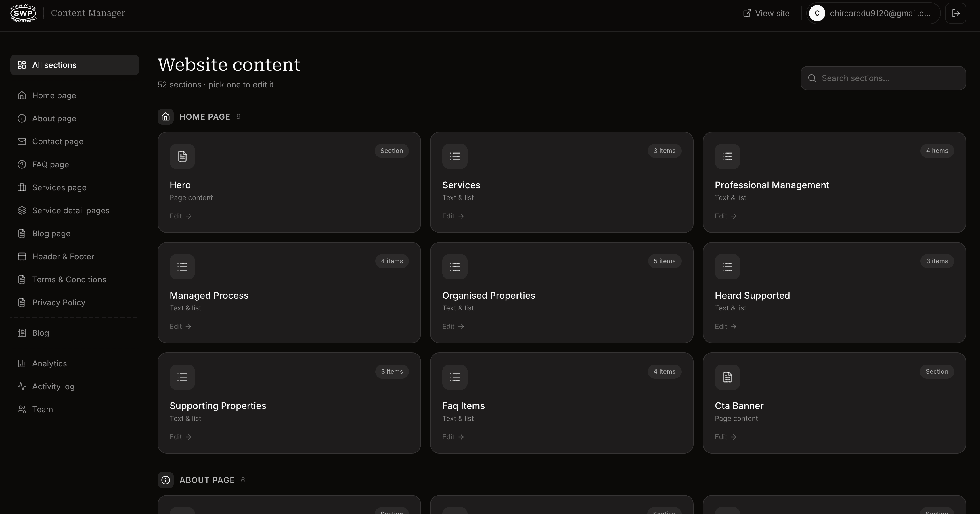Open Home page in the sidebar

74,95
